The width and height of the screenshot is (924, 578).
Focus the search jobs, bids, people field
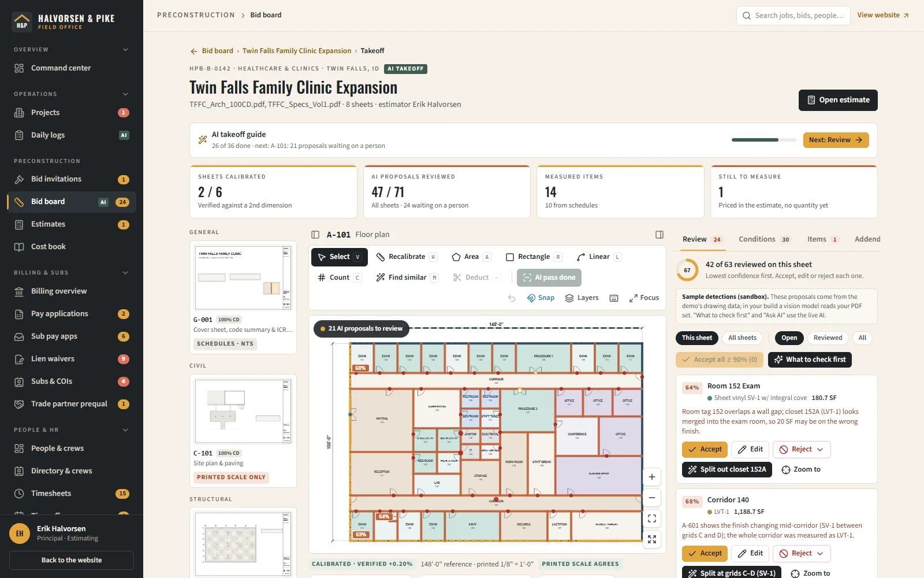793,16
